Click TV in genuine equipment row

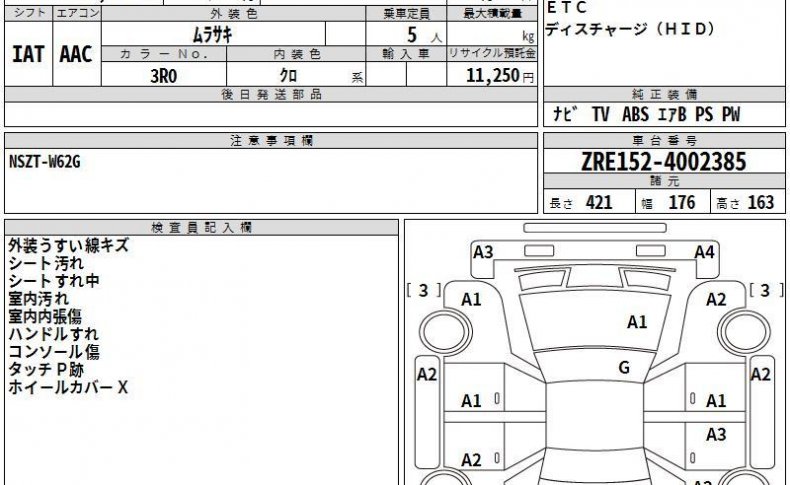point(601,114)
